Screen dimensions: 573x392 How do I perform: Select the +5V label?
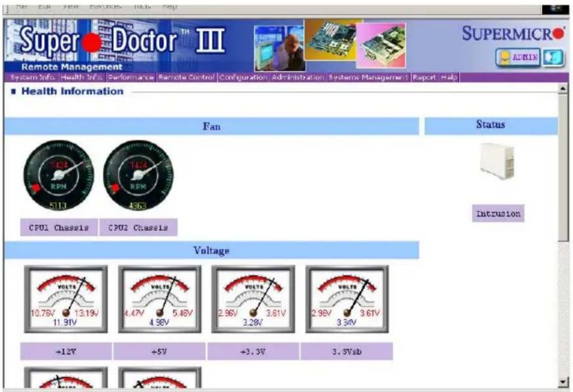point(159,351)
